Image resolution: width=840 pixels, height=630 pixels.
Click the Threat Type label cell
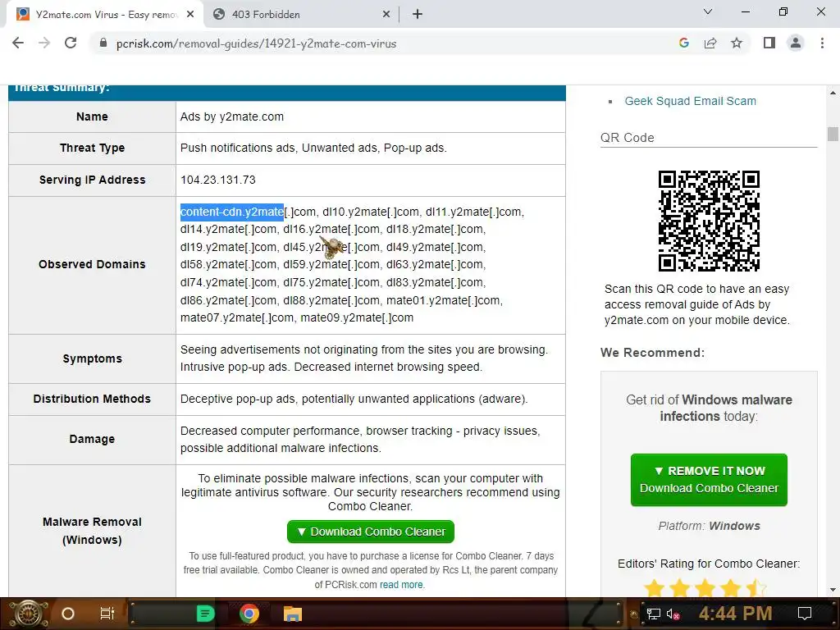[92, 148]
